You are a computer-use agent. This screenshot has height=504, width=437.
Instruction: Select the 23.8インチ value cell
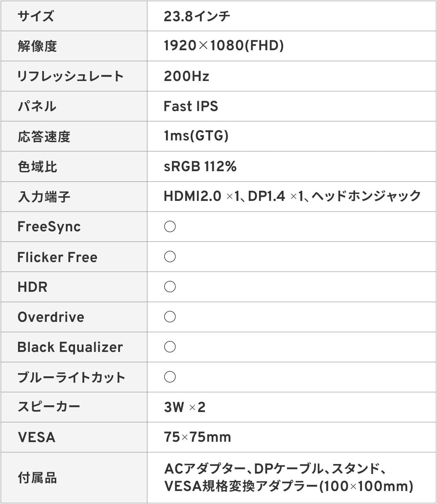(197, 16)
